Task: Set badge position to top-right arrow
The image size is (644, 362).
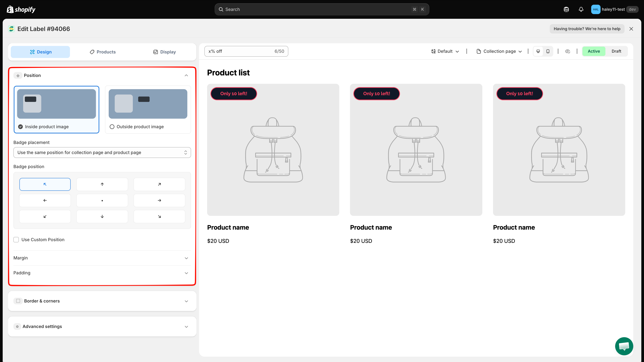Action: pyautogui.click(x=159, y=184)
